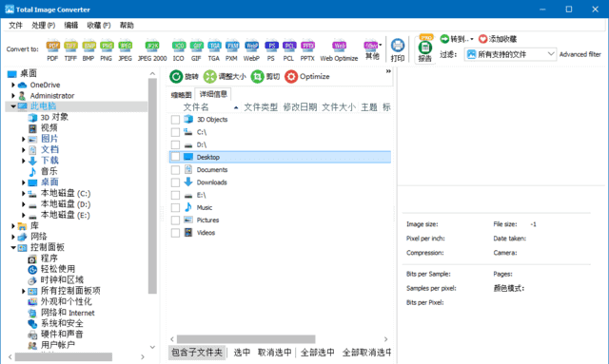Convert to ICO format
609x364 pixels.
click(179, 50)
